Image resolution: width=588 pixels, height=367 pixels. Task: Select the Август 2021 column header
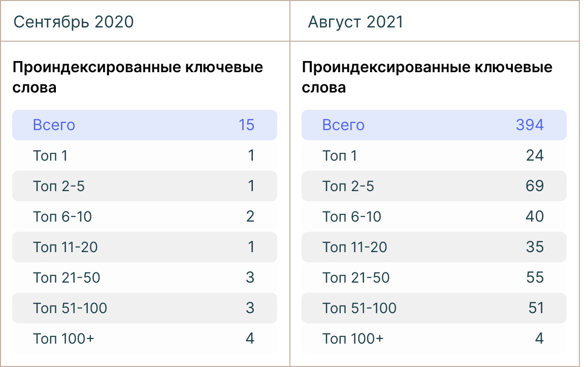click(355, 22)
